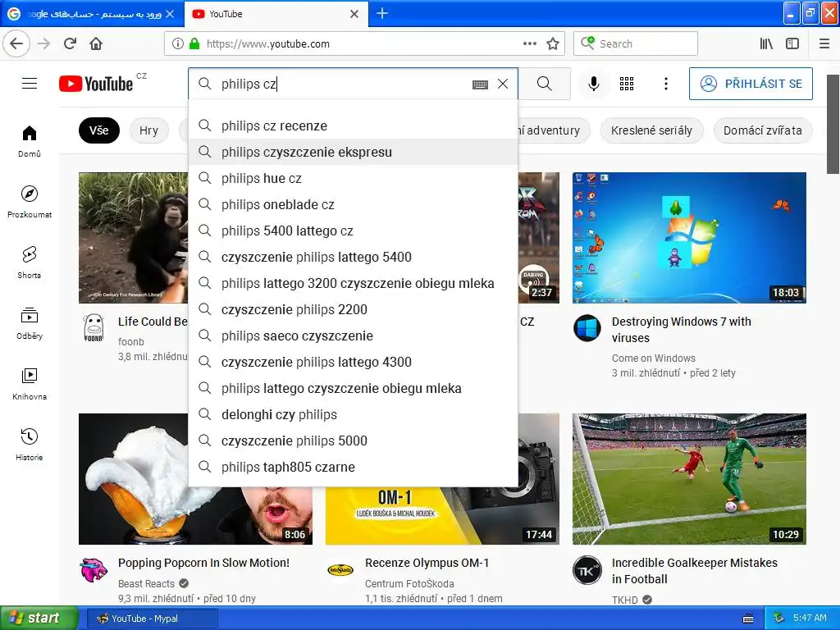Start voice search with microphone icon
This screenshot has height=630, width=840.
(594, 84)
